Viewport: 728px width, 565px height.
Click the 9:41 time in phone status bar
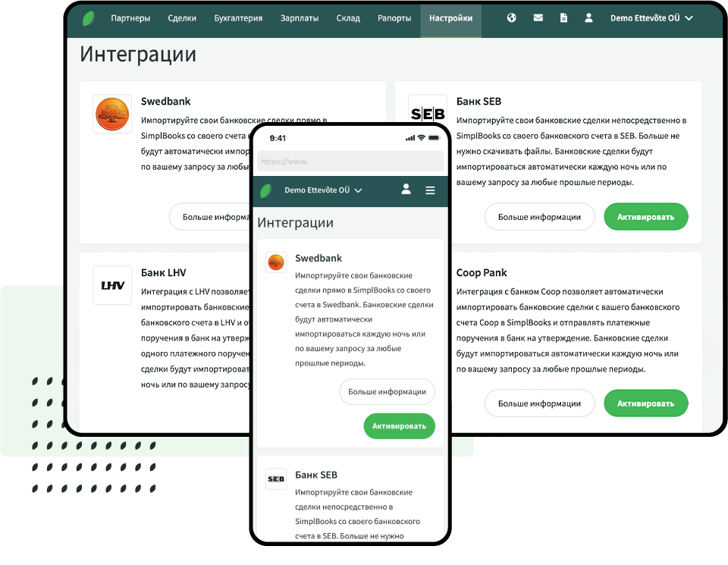[x=278, y=138]
